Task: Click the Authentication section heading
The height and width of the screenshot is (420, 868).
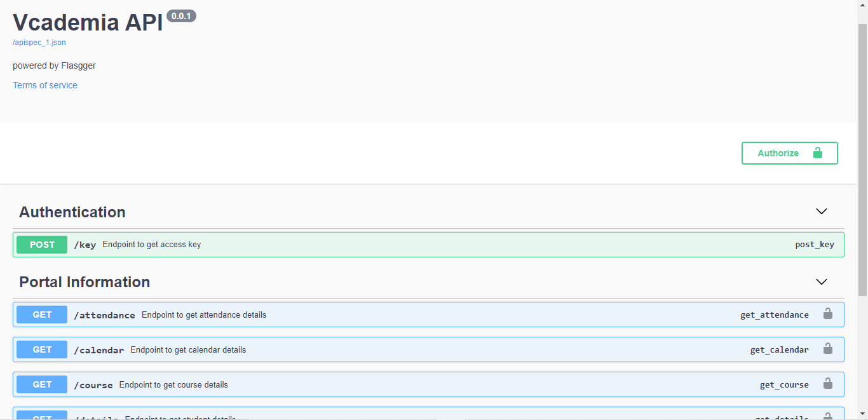Action: pyautogui.click(x=72, y=212)
